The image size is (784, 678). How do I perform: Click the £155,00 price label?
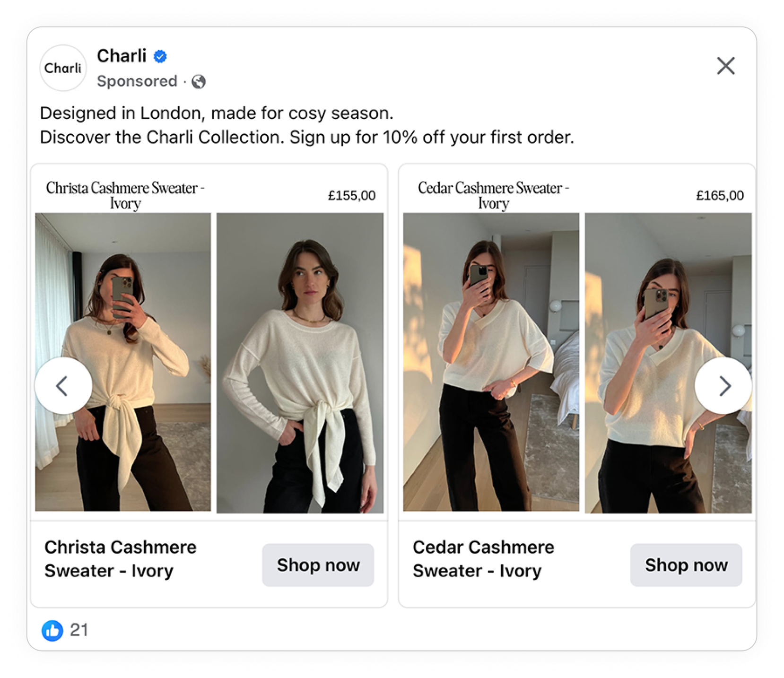tap(352, 196)
